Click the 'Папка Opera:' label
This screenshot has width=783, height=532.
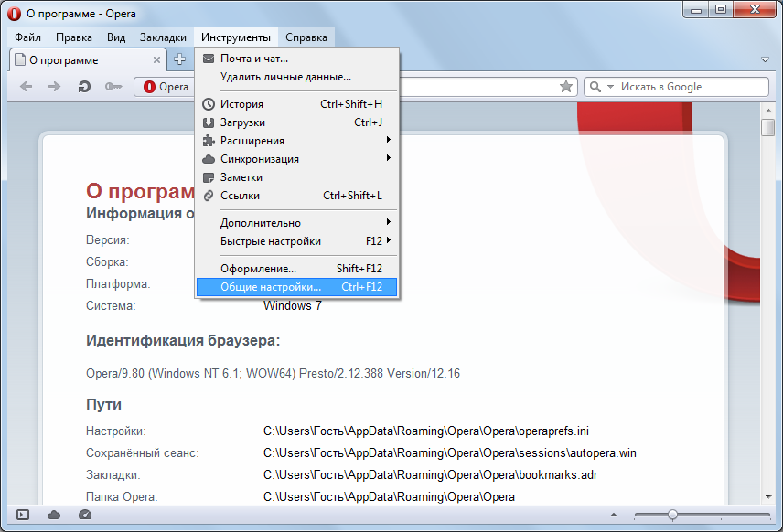pyautogui.click(x=122, y=496)
